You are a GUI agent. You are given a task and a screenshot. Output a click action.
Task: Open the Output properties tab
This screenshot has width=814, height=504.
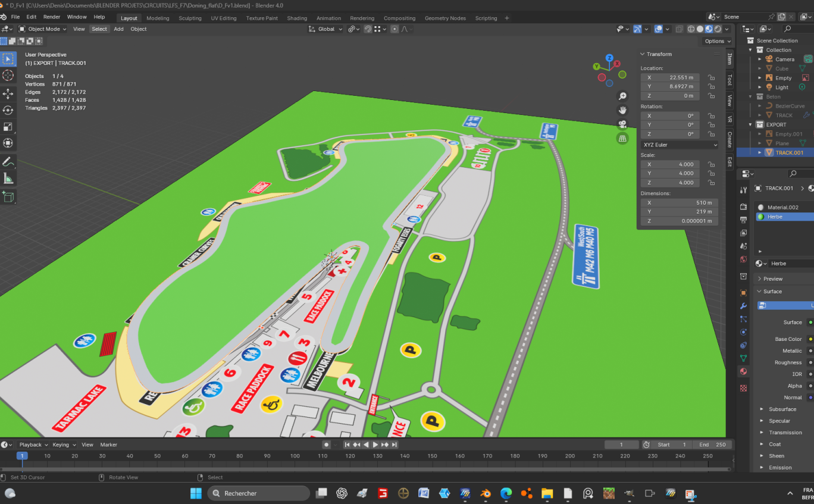click(x=743, y=220)
